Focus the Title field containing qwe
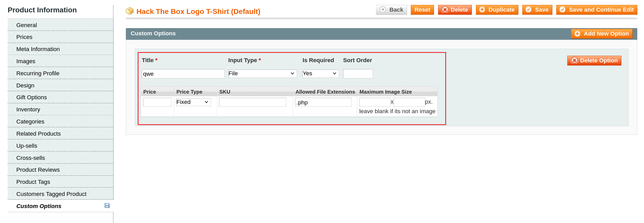The width and height of the screenshot is (644, 223). click(183, 74)
